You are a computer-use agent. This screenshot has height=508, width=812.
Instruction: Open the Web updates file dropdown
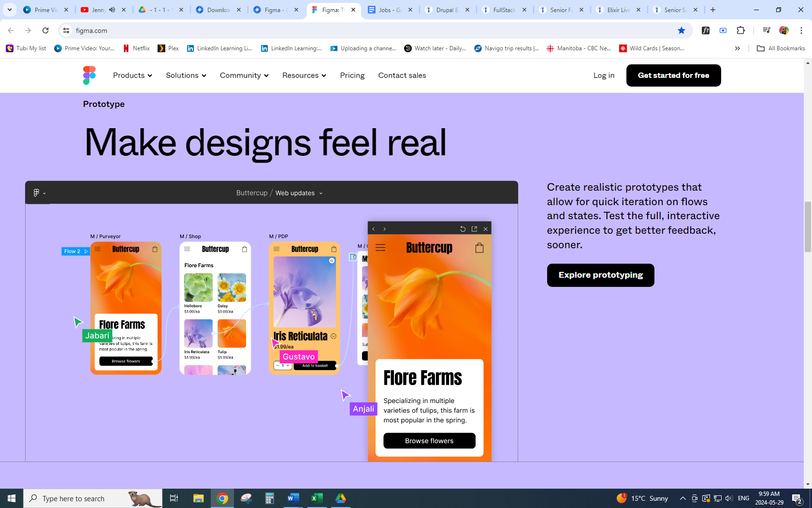coord(299,193)
